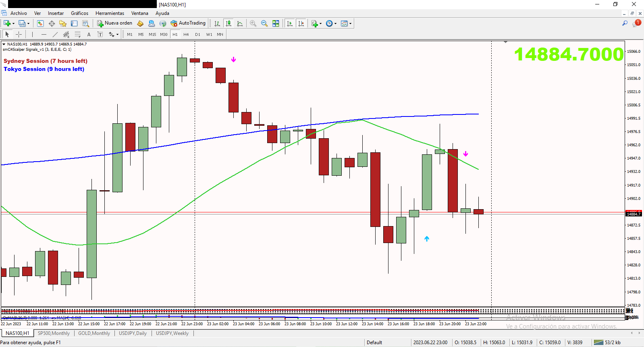Screen dimensions: 644x347
Task: Open the Periods clock icon
Action: coord(329,23)
